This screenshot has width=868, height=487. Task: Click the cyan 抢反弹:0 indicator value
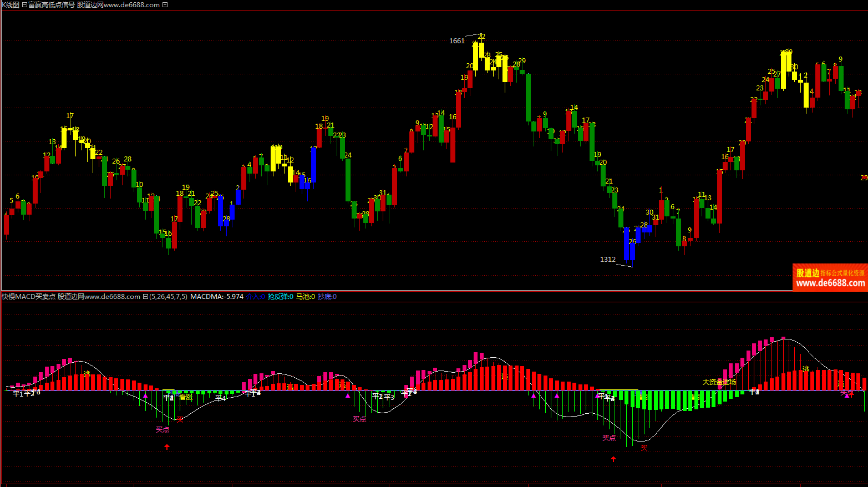tap(280, 297)
